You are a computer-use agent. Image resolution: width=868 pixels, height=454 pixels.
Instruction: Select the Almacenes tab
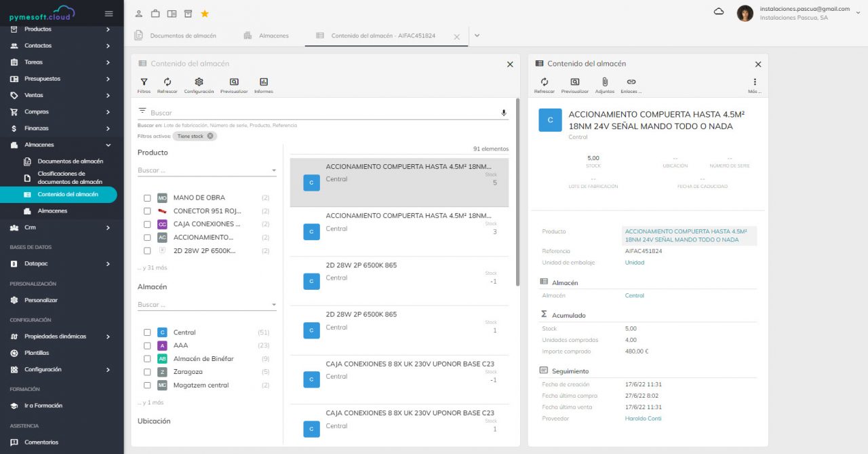(x=273, y=35)
